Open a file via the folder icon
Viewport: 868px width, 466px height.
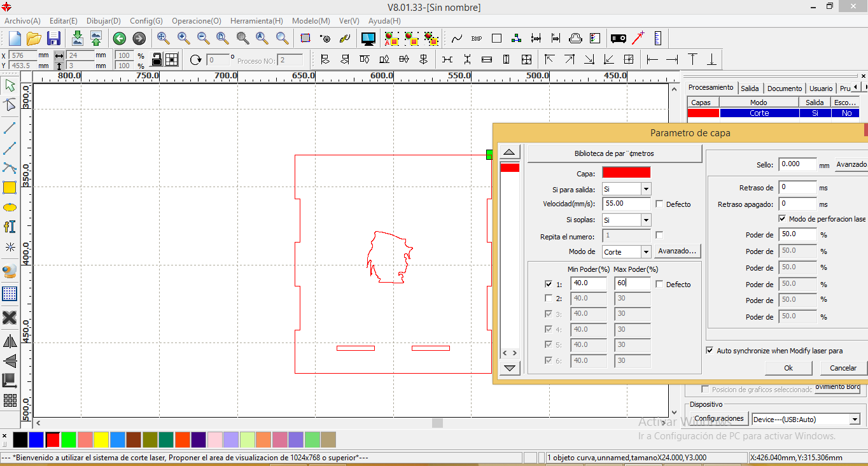[34, 38]
